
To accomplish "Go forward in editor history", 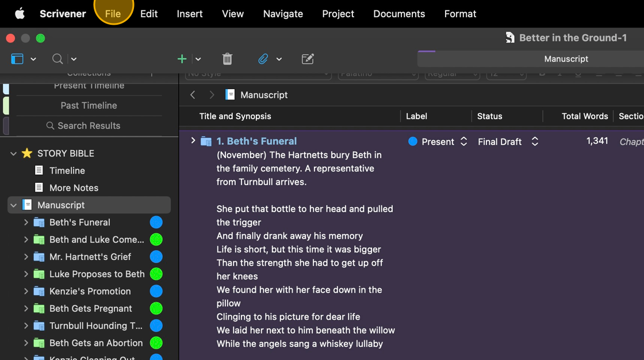I will 212,95.
